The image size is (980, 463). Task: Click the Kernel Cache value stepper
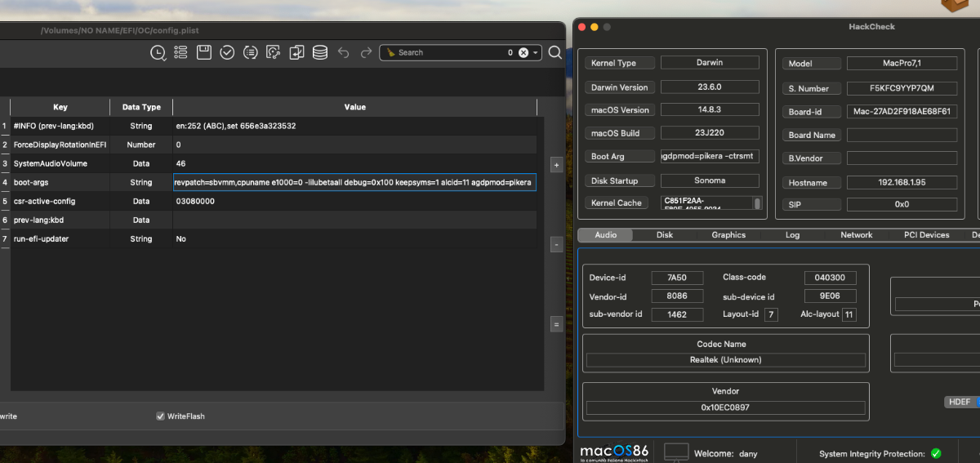click(757, 203)
